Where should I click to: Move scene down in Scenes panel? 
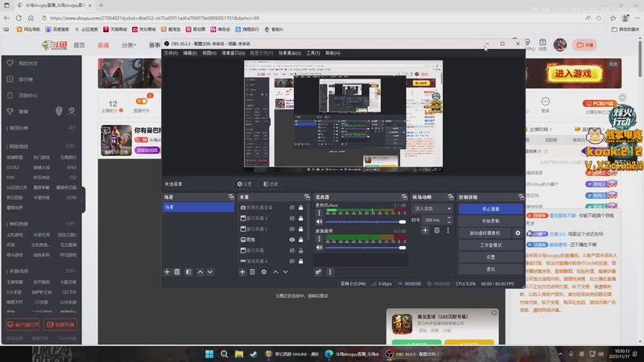(210, 272)
